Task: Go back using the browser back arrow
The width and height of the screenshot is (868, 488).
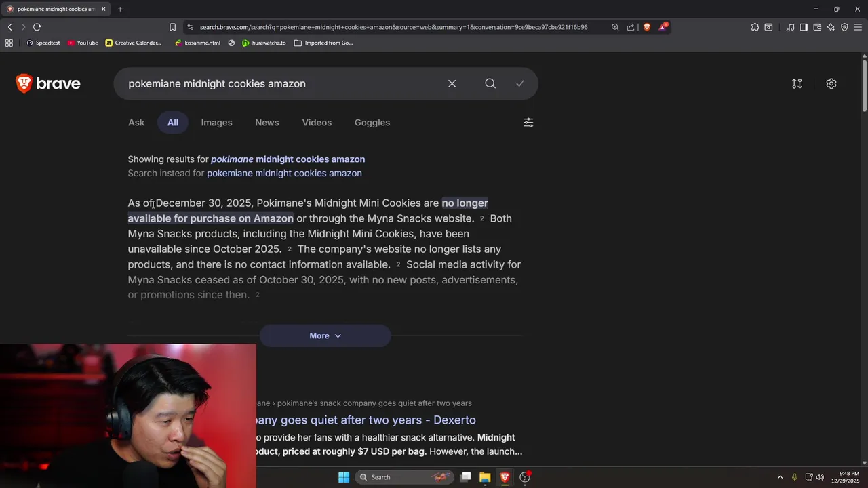Action: (x=9, y=27)
